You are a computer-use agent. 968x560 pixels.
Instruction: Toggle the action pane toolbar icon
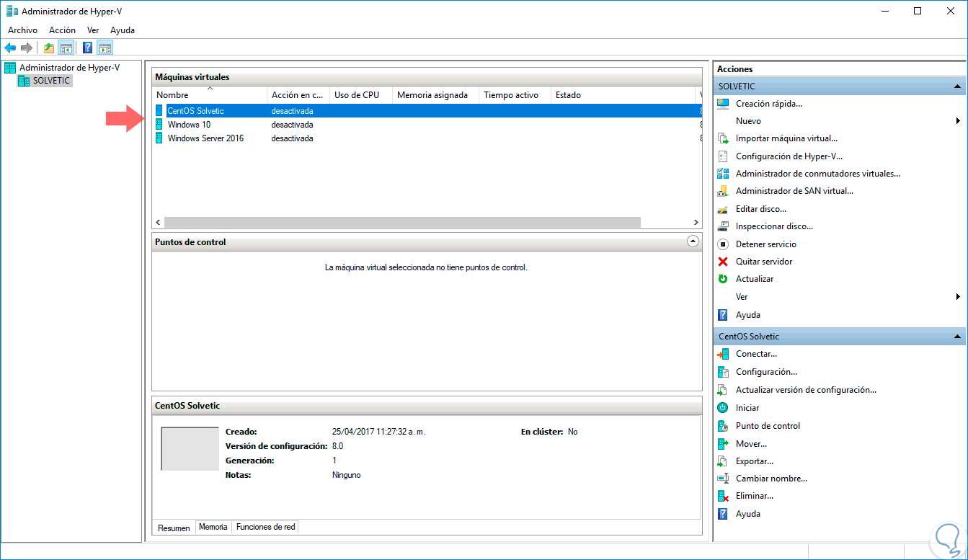(105, 48)
